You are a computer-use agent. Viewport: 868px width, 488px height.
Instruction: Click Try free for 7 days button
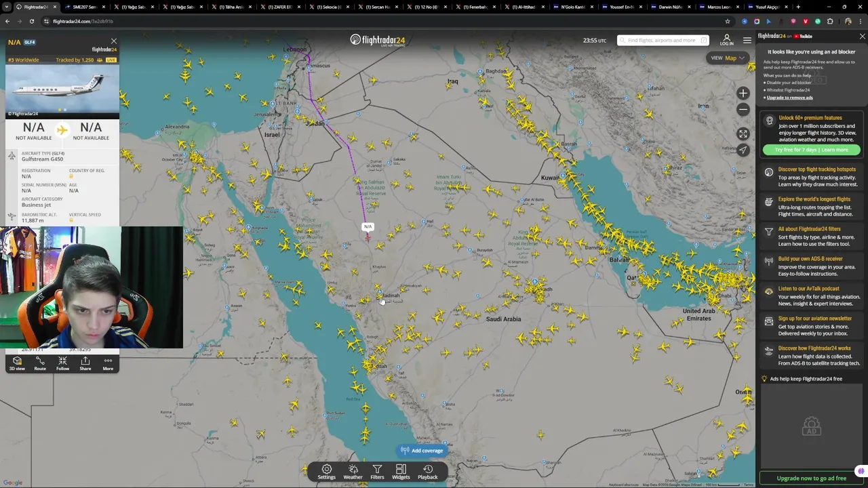coord(811,150)
